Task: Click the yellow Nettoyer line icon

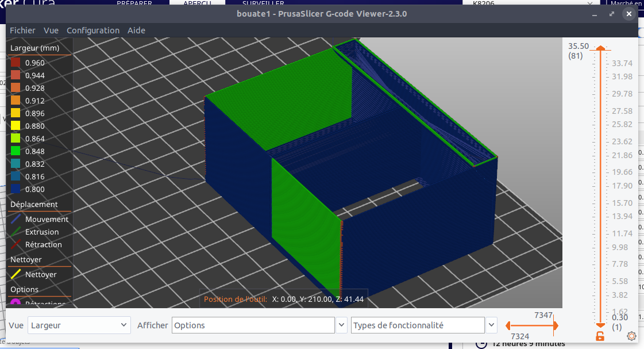Action: point(16,274)
